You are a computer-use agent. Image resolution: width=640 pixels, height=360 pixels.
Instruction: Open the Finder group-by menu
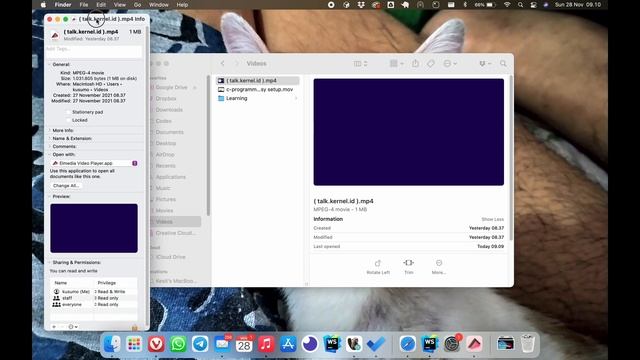click(396, 64)
